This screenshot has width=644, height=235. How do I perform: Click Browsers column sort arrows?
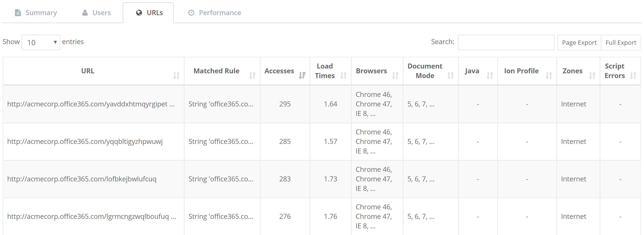[x=395, y=75]
